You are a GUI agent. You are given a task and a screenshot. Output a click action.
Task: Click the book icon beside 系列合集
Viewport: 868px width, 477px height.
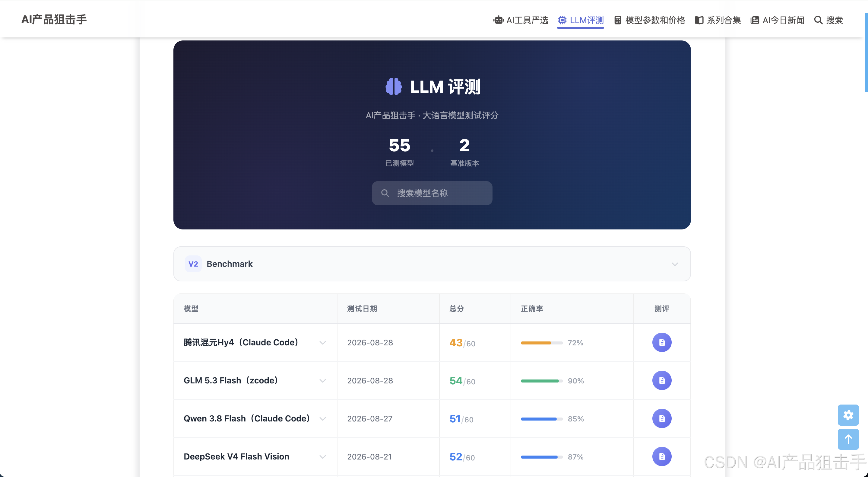pos(699,20)
